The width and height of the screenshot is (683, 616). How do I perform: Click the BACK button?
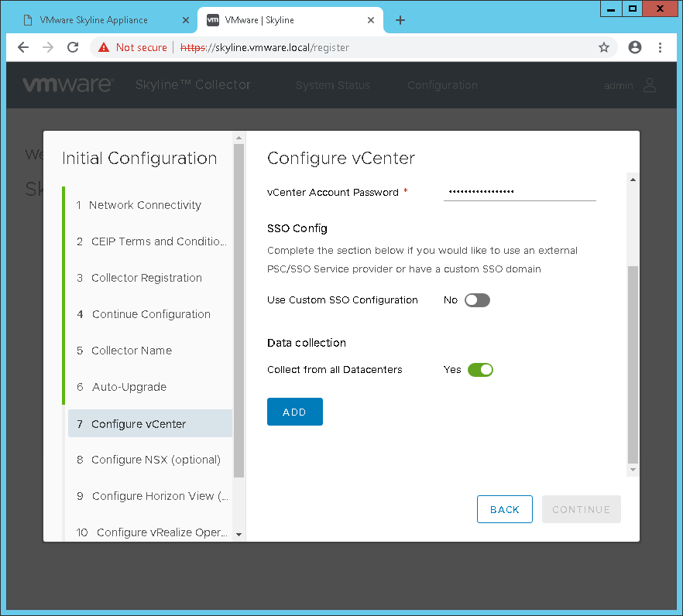coord(505,509)
